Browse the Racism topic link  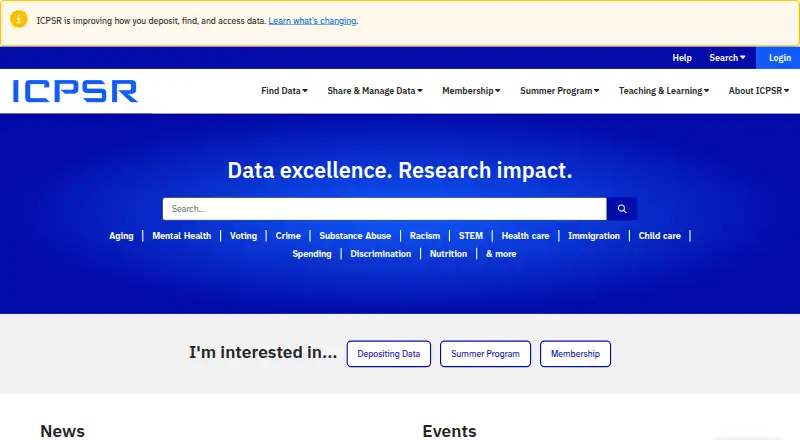coord(425,236)
